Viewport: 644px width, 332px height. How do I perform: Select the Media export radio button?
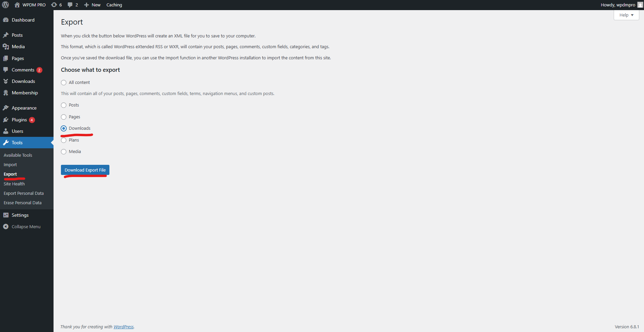coord(64,152)
